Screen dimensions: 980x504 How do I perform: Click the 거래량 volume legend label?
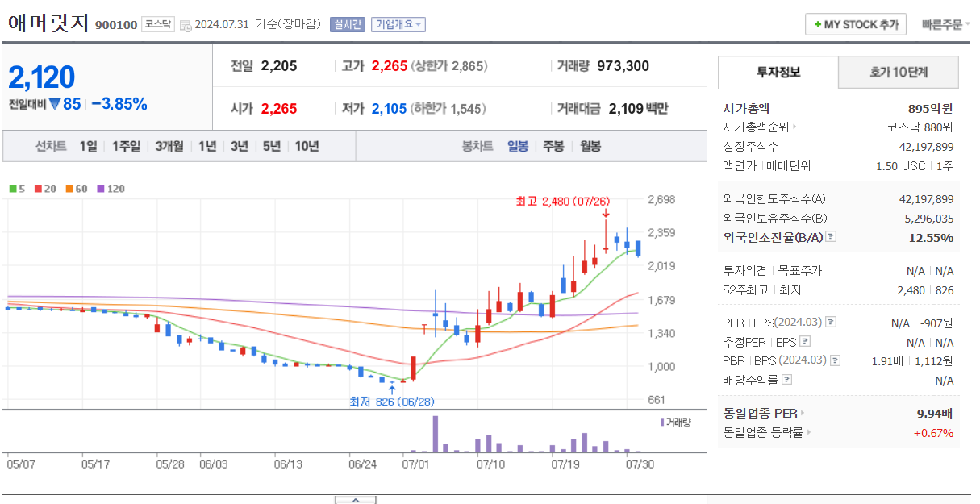[x=676, y=422]
